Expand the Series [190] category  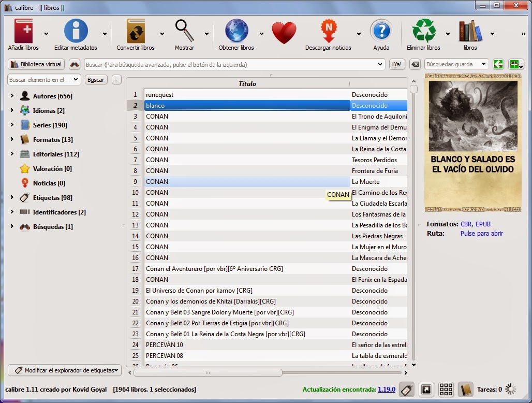pos(12,125)
